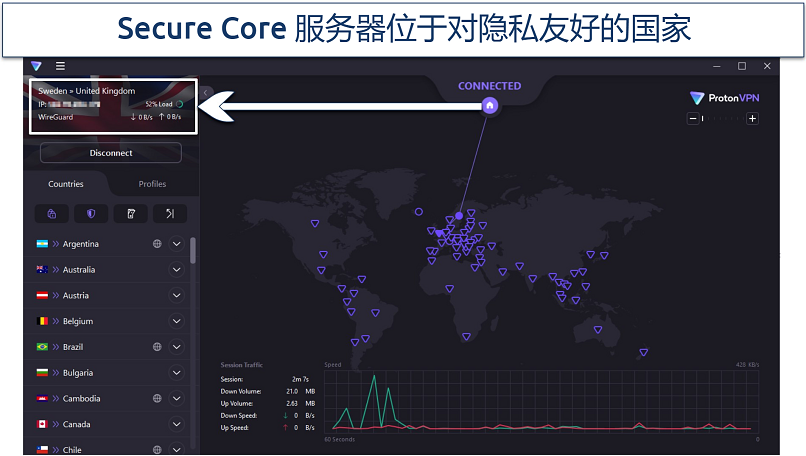Click the map zoom slider track
Screen dimensions: 806x456
pos(722,119)
